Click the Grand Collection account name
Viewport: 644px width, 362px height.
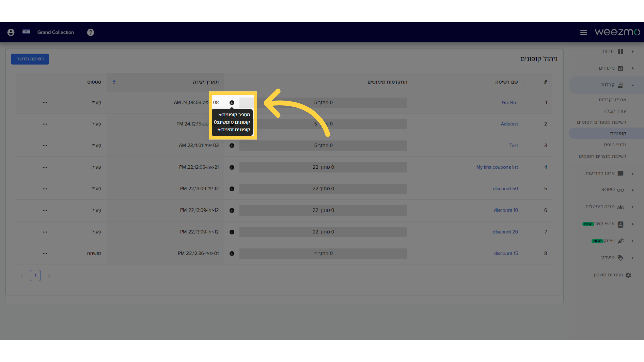pyautogui.click(x=56, y=32)
